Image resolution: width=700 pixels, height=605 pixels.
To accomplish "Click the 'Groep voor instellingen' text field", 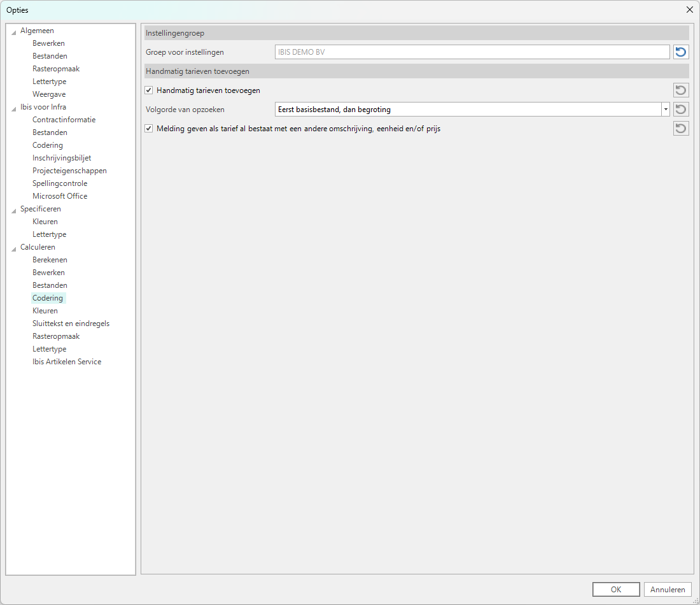I will tap(472, 52).
